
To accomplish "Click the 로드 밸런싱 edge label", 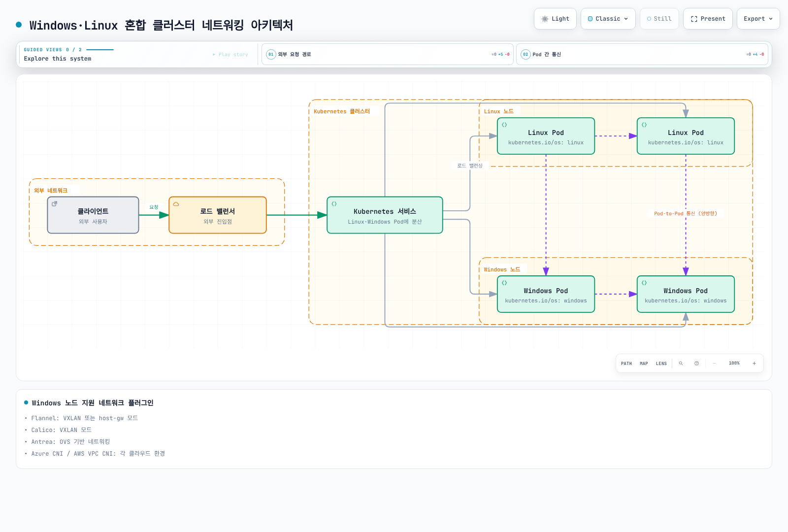I will [x=470, y=166].
